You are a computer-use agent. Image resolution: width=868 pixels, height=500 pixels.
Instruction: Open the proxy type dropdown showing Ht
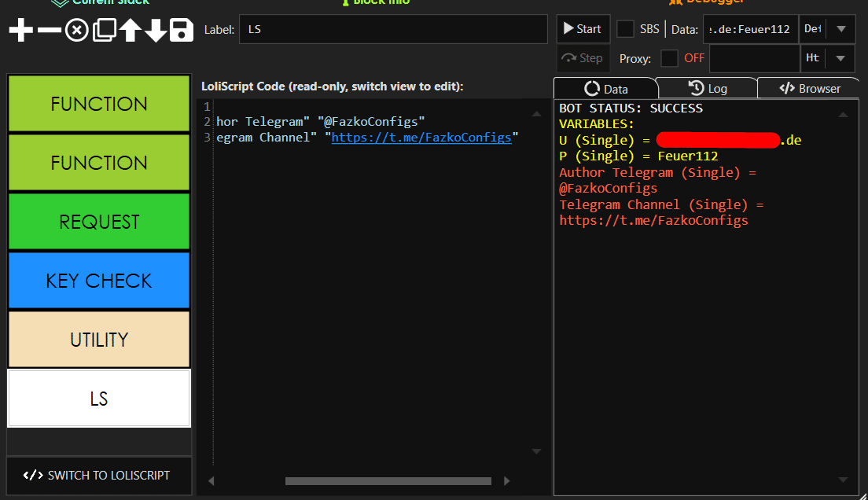(x=840, y=58)
